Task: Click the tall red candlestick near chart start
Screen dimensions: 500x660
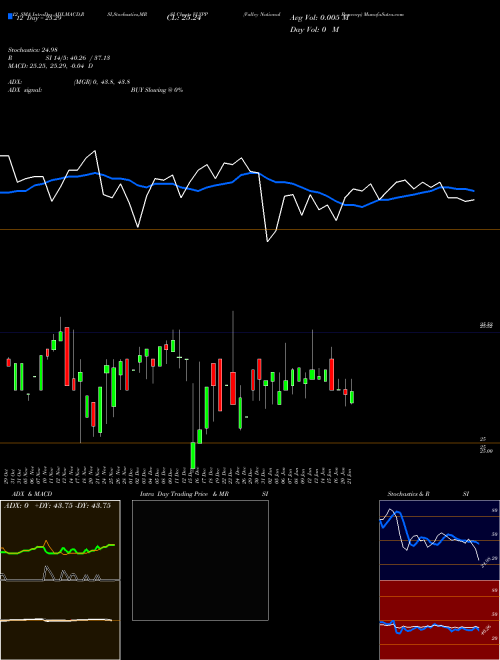Action: (x=67, y=356)
